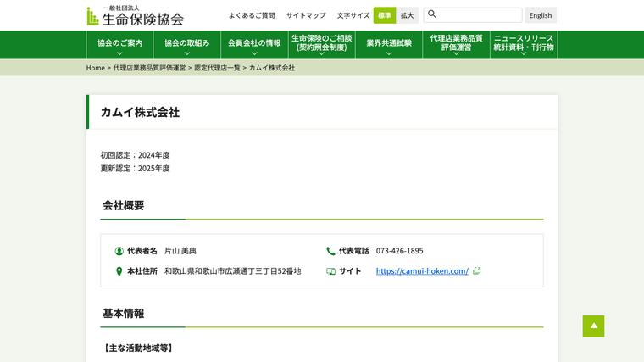
Task: Select 拡大 text size
Action: coord(407,15)
